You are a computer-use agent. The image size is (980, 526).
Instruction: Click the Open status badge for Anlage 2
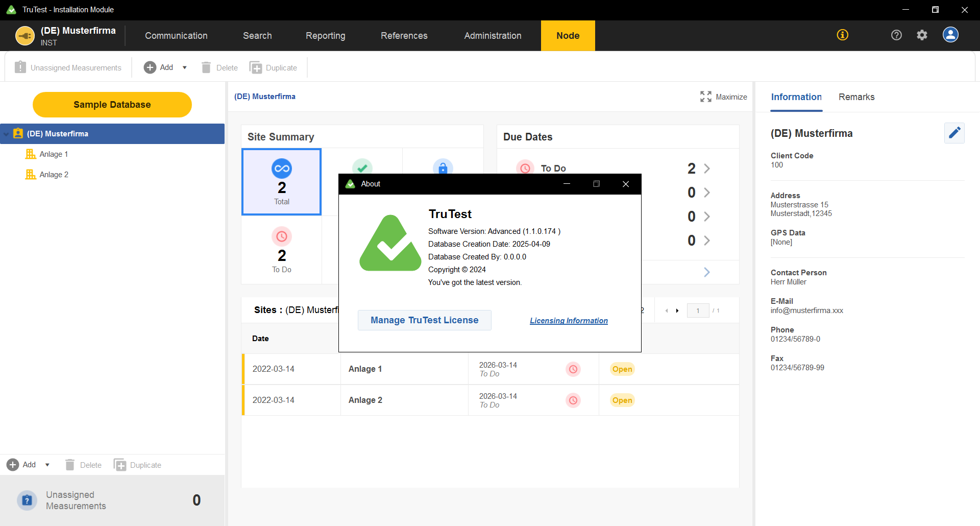622,400
